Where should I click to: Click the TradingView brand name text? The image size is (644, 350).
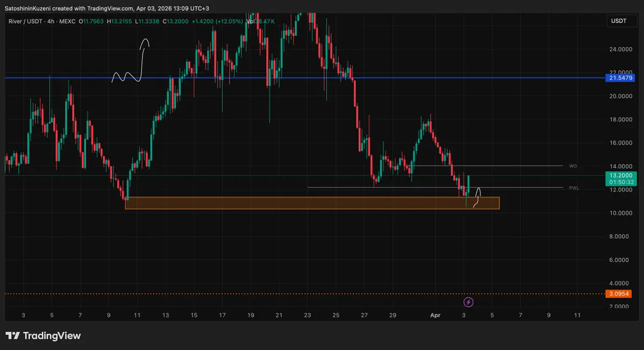tap(52, 336)
